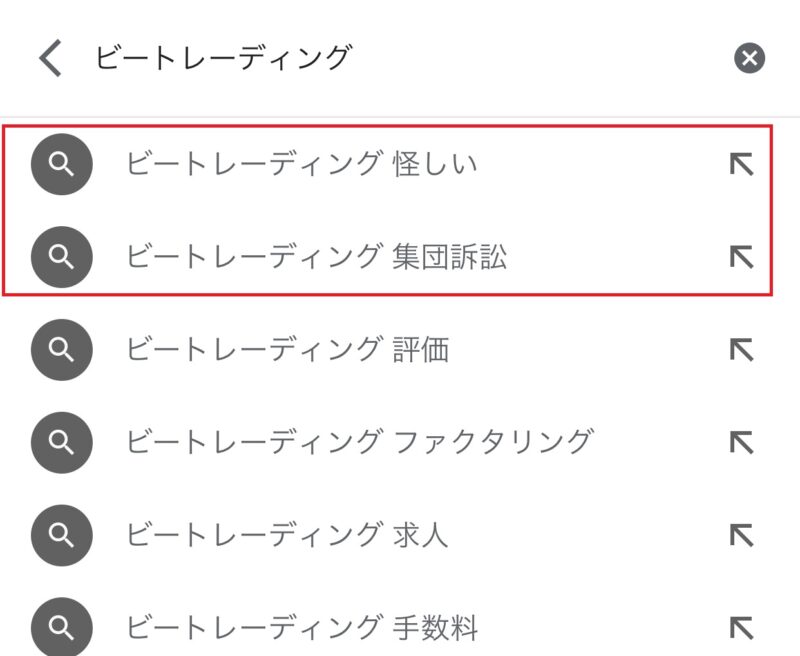Clear the search text with the X button
This screenshot has height=656, width=800.
(x=749, y=58)
